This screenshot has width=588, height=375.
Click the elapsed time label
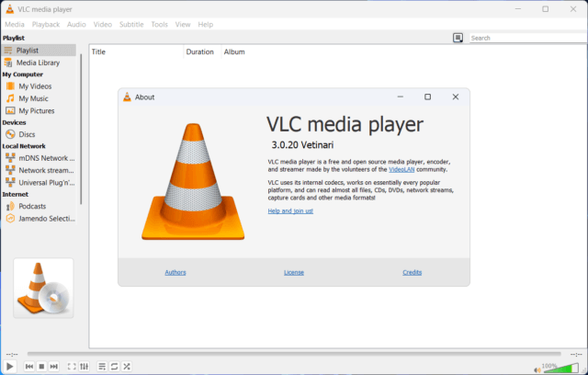[12, 354]
